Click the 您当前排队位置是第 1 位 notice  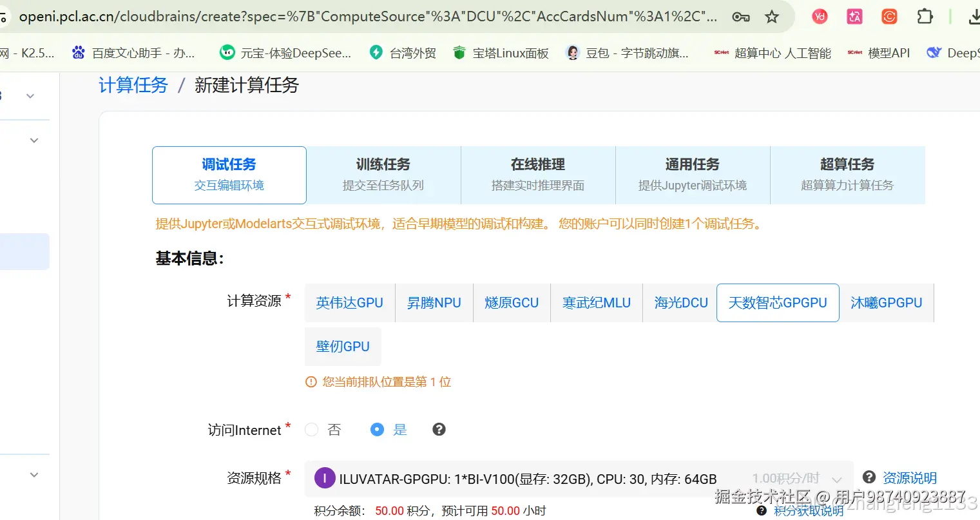tap(387, 382)
